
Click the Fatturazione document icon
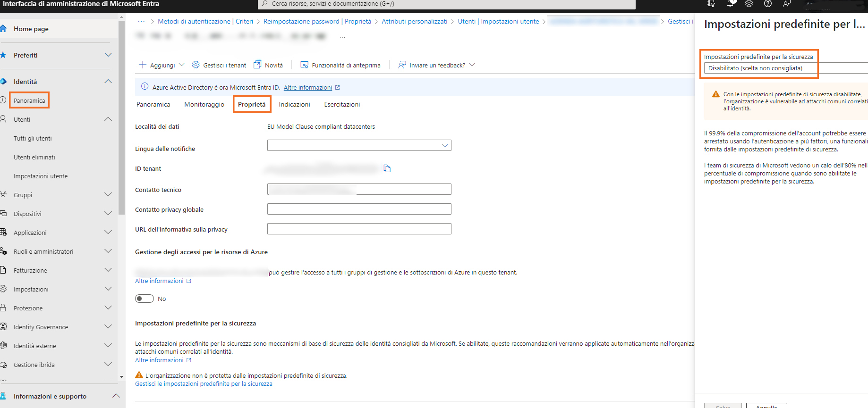click(3, 270)
